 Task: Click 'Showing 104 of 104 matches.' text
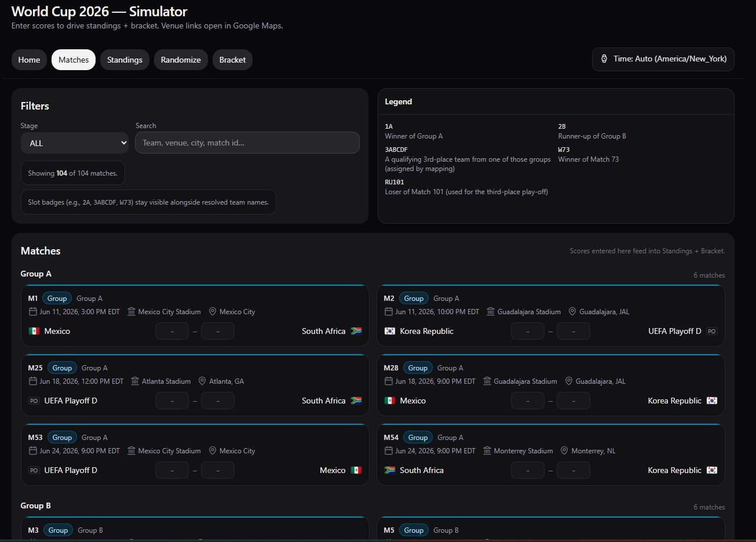[x=72, y=173]
